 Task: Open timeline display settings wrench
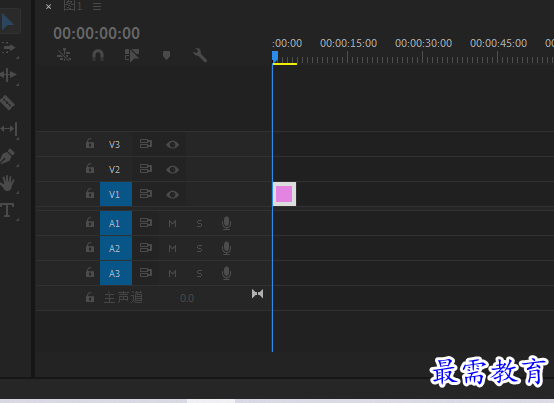(x=200, y=55)
